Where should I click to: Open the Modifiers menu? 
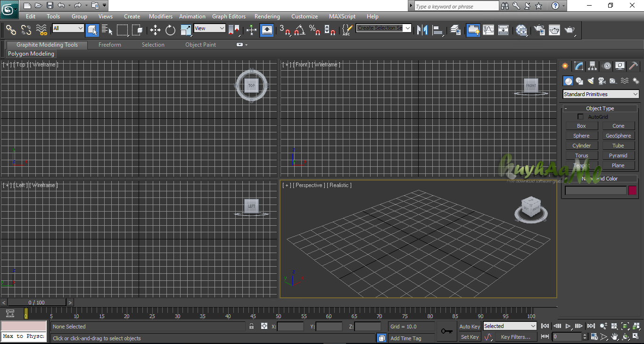(160, 16)
